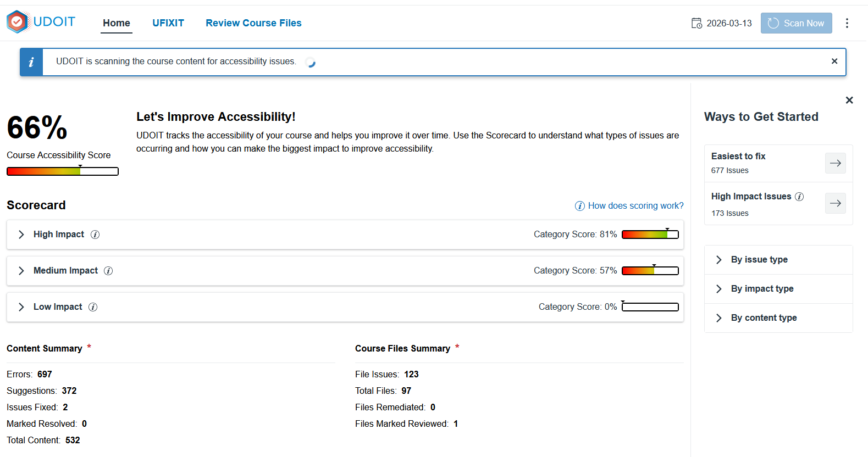Click the 677 Issues count
The height and width of the screenshot is (457, 868).
tap(729, 170)
